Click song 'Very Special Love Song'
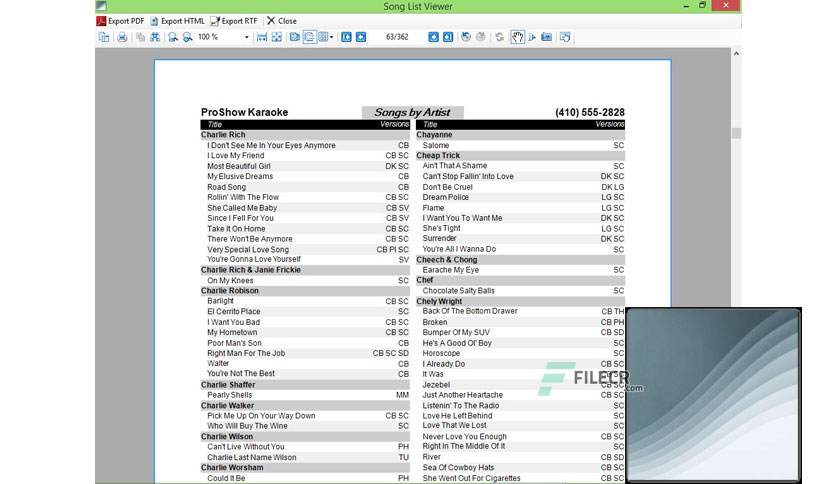This screenshot has width=836, height=484. pyautogui.click(x=248, y=249)
